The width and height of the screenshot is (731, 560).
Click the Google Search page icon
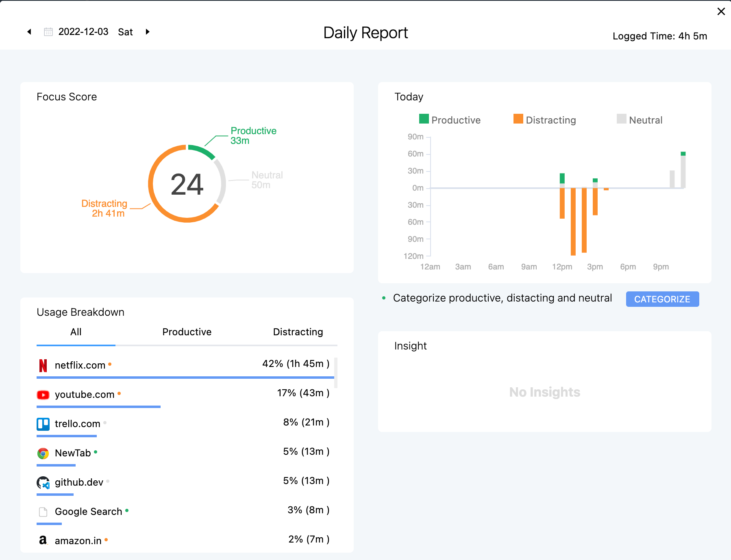43,512
